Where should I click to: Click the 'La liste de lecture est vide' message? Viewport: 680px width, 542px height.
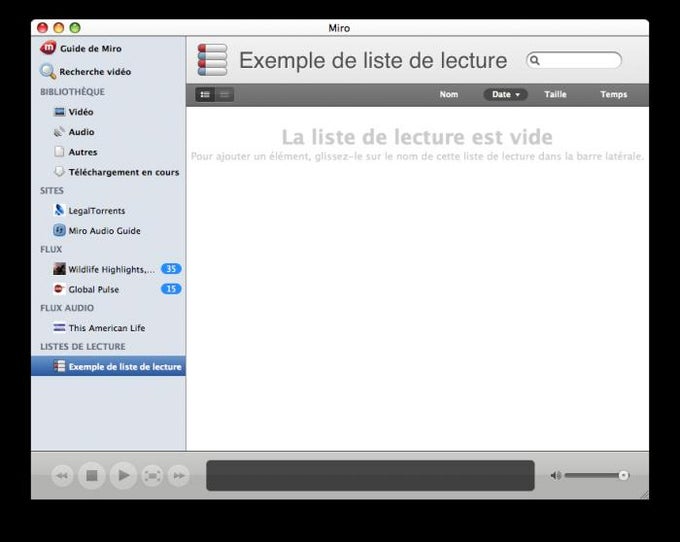[x=417, y=137]
